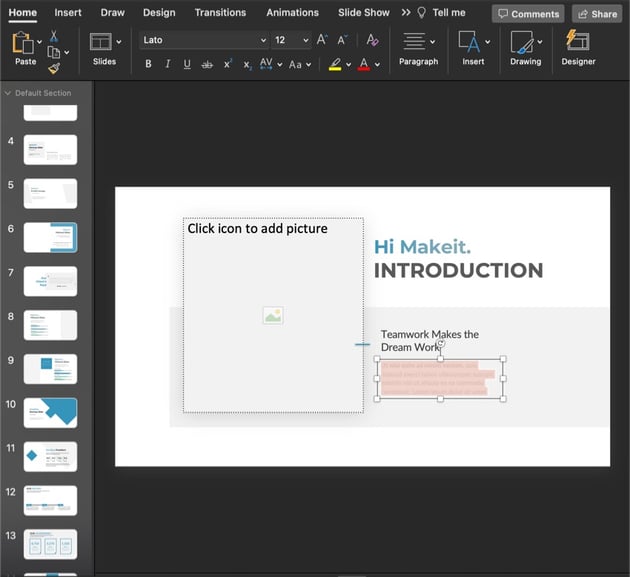Open the Designer pane
The image size is (630, 577).
(x=577, y=47)
